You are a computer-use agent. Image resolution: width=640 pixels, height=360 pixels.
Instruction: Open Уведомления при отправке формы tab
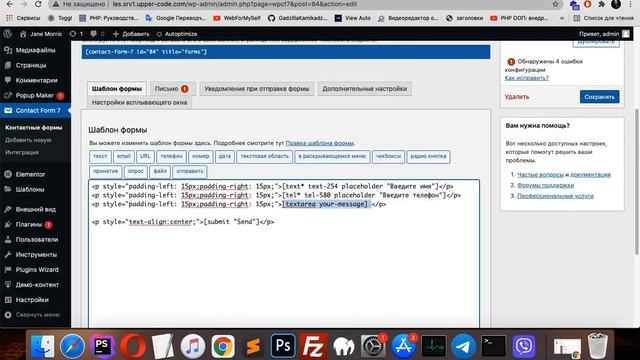257,89
